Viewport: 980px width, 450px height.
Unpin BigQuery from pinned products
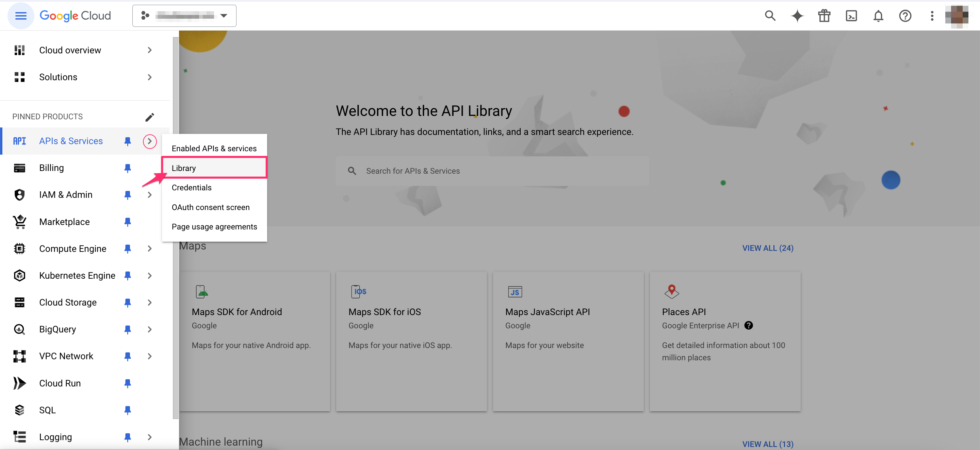128,329
